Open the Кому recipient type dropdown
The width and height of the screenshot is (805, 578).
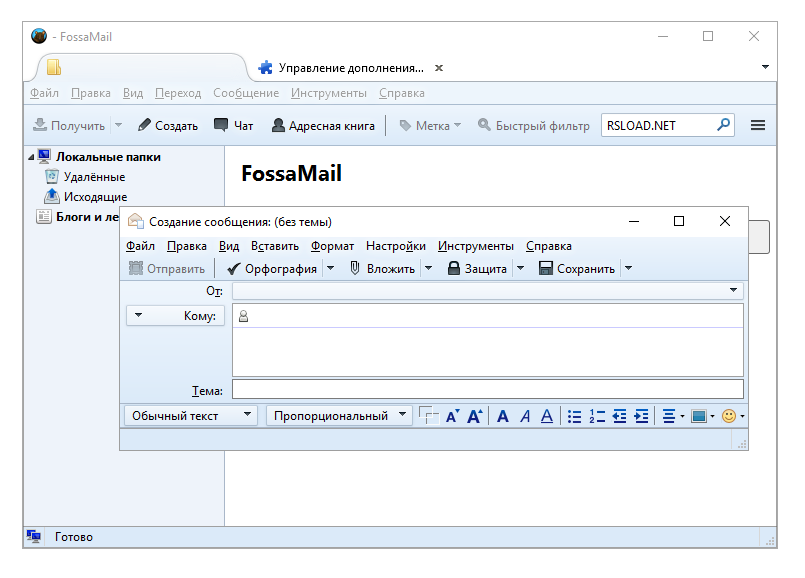[x=176, y=315]
